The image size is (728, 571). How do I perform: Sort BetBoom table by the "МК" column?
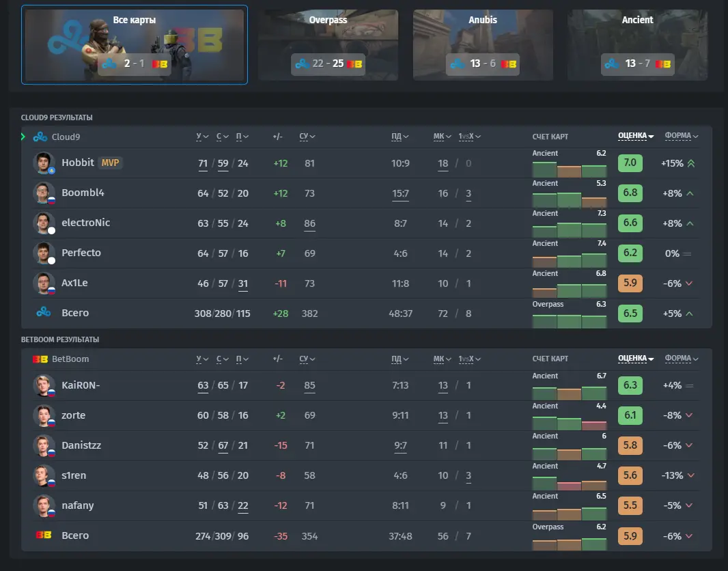pyautogui.click(x=442, y=359)
